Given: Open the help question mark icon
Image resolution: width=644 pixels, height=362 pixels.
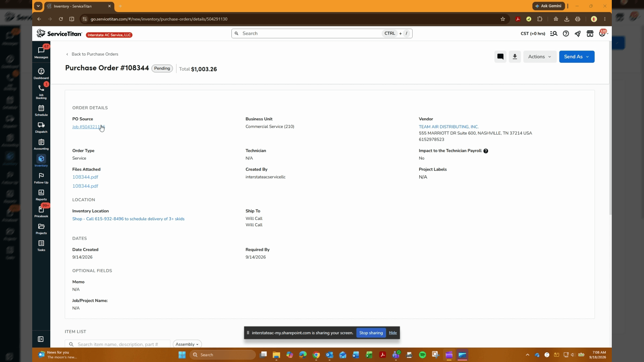Looking at the screenshot, I should coord(566,34).
